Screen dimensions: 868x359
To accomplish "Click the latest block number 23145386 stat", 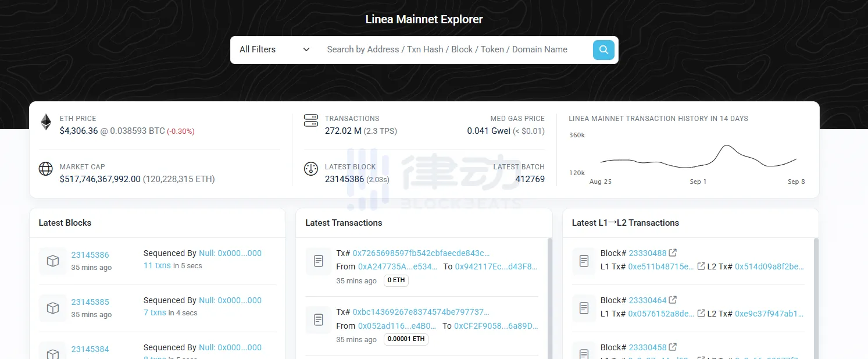I will point(344,179).
